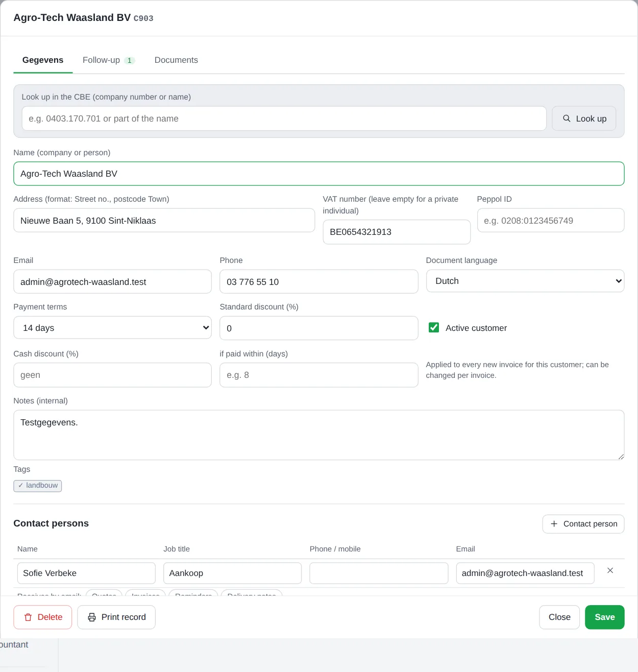The image size is (638, 672).
Task: Click the customer Email field
Action: click(112, 282)
